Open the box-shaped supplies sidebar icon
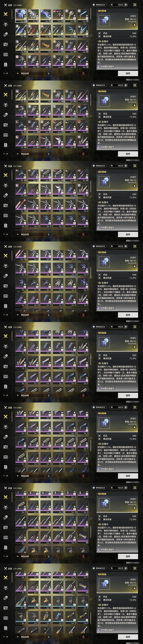 click(x=5, y=54)
